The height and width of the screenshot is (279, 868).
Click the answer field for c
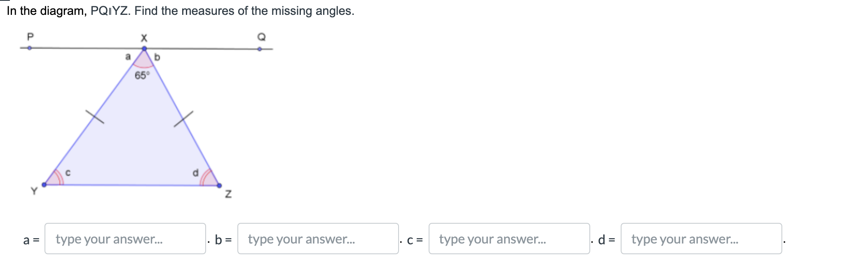pyautogui.click(x=509, y=239)
